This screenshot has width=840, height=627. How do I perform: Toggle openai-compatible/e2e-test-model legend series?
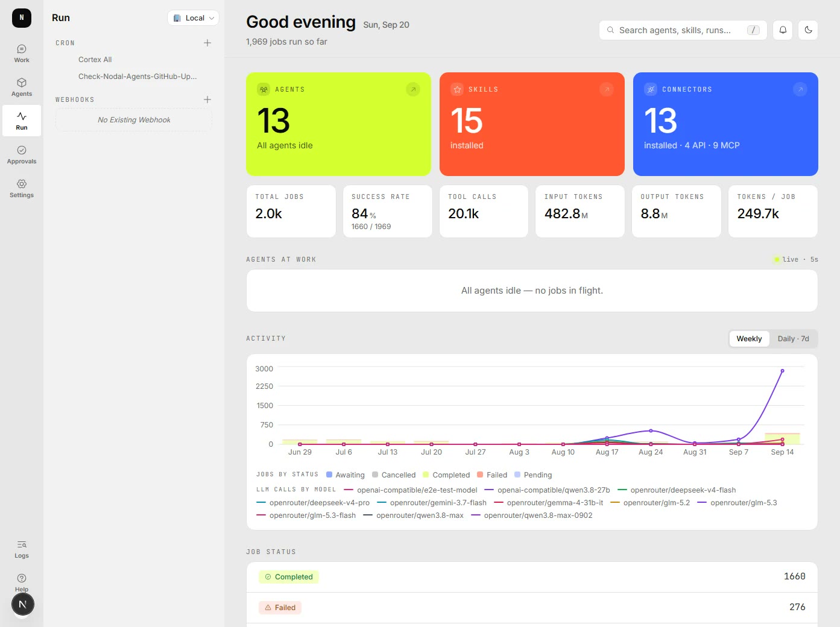point(410,490)
